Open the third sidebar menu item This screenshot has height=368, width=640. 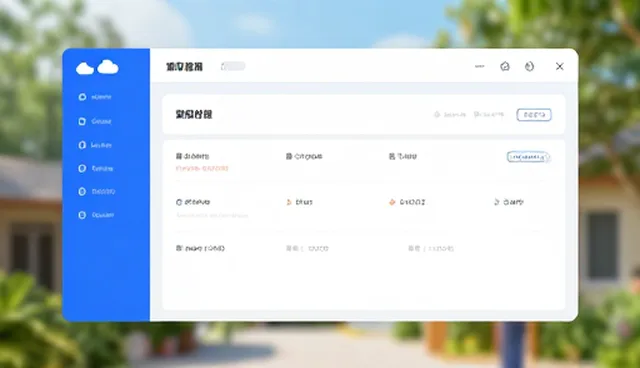[95, 145]
